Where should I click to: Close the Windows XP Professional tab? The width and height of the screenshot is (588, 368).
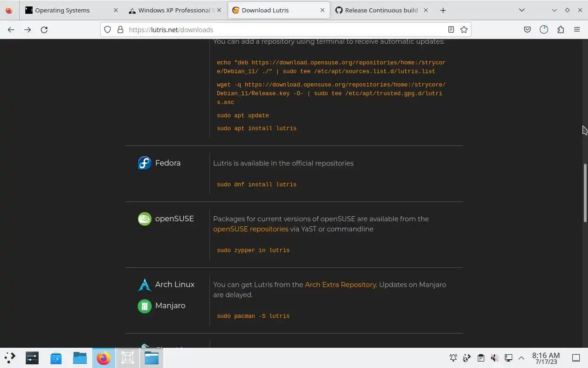(x=219, y=10)
